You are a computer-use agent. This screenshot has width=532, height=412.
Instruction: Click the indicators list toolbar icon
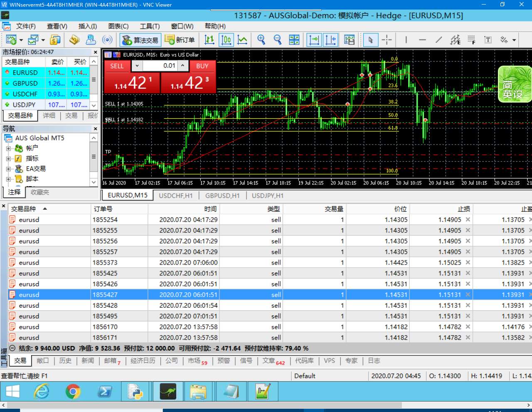tap(350, 40)
